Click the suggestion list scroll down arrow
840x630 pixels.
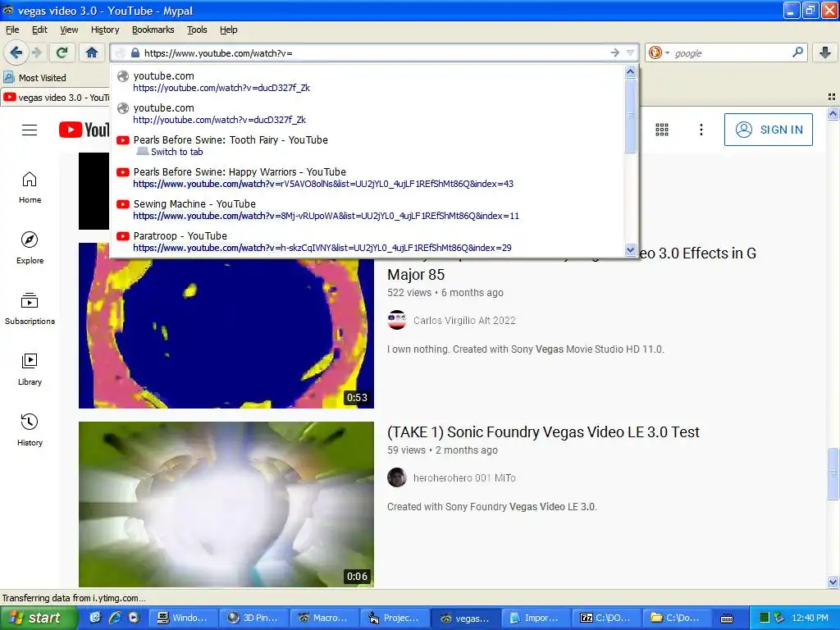coord(631,249)
